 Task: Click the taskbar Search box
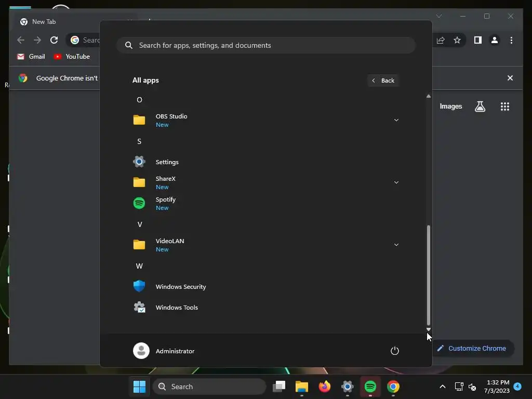click(210, 387)
